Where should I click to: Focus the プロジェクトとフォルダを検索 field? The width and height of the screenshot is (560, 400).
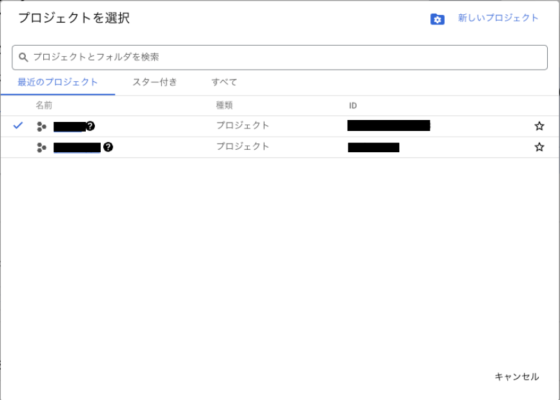[x=280, y=57]
